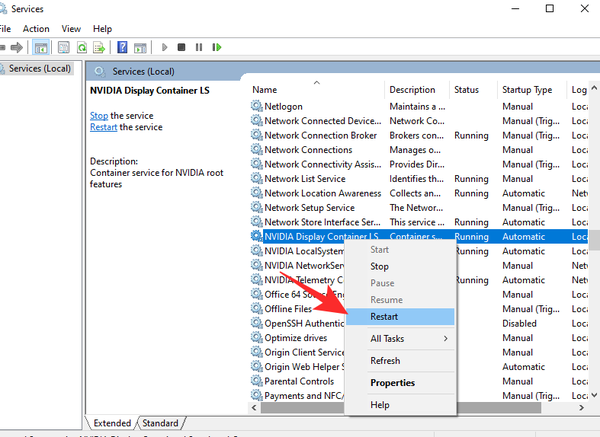Click gear icon beside Parental Controls
The height and width of the screenshot is (437, 600).
[x=256, y=380]
